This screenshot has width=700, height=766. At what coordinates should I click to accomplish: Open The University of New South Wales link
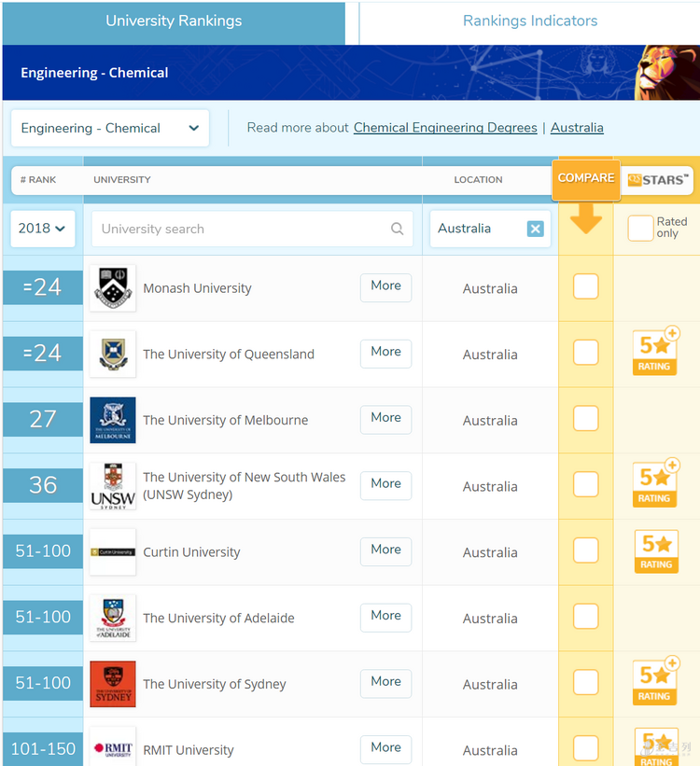(x=244, y=485)
